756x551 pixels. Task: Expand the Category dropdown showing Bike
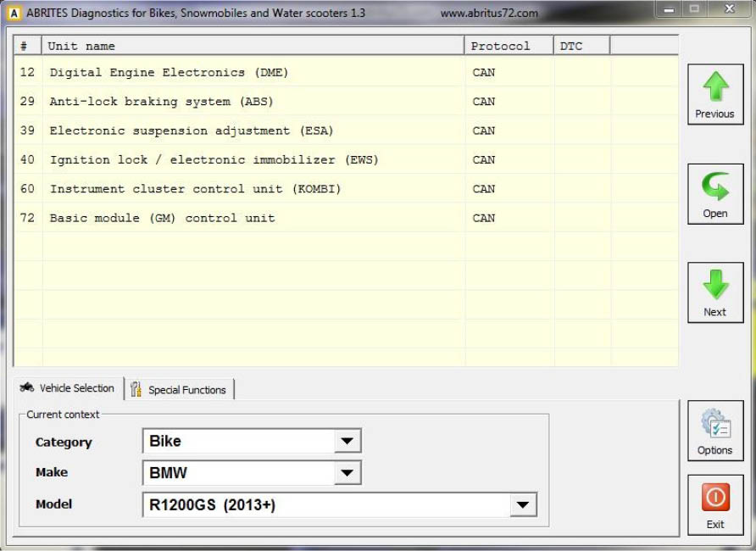347,441
